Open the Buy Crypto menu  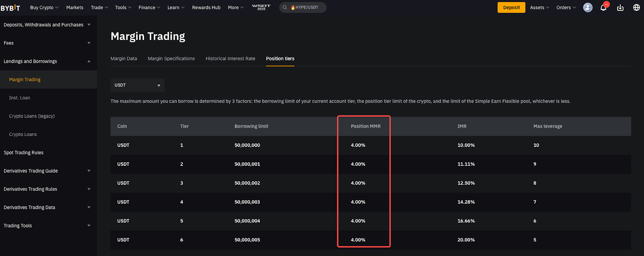[x=44, y=8]
